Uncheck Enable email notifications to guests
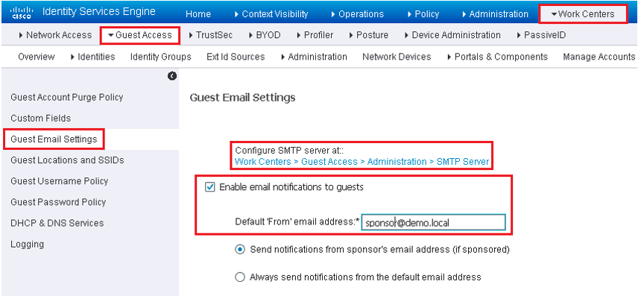The width and height of the screenshot is (644, 296). tap(210, 187)
